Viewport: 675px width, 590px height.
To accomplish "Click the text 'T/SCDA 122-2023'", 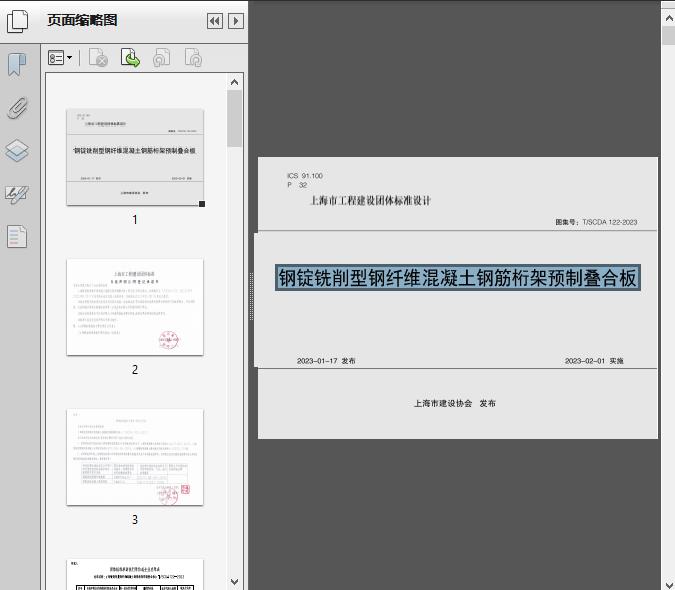I will 610,222.
